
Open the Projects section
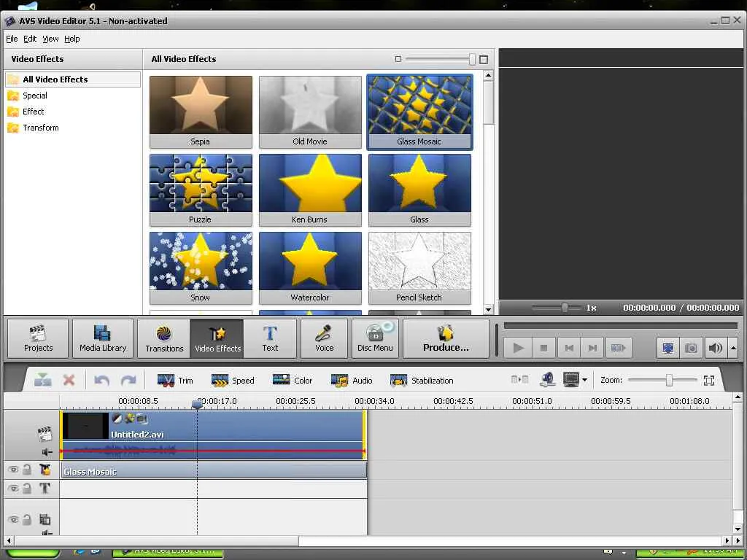pos(38,338)
